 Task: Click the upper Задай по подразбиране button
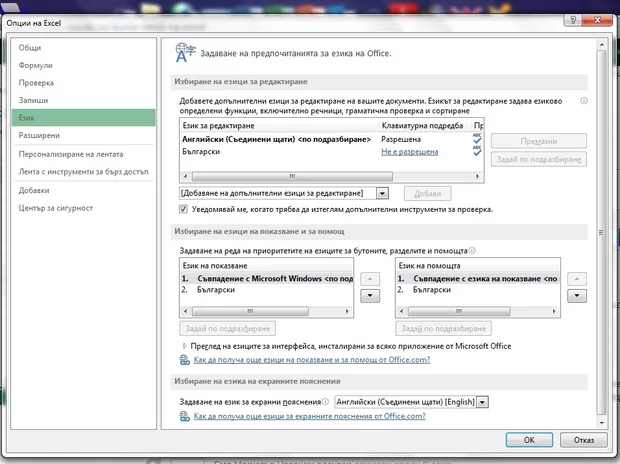coord(539,159)
